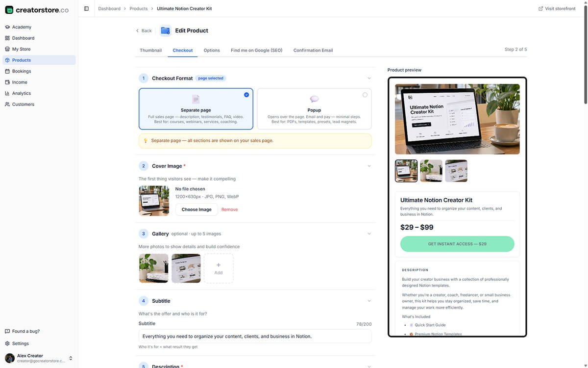The image size is (588, 368).
Task: Collapse the Checkout Format section chevron
Action: (x=369, y=78)
